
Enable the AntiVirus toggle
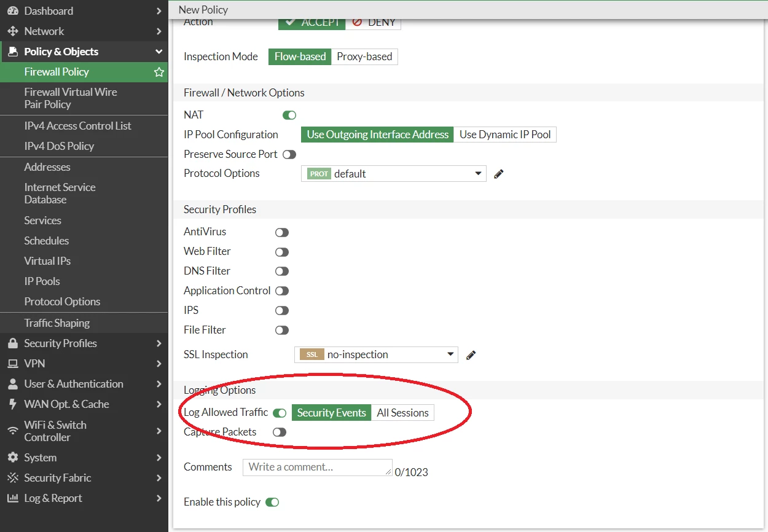click(x=282, y=232)
